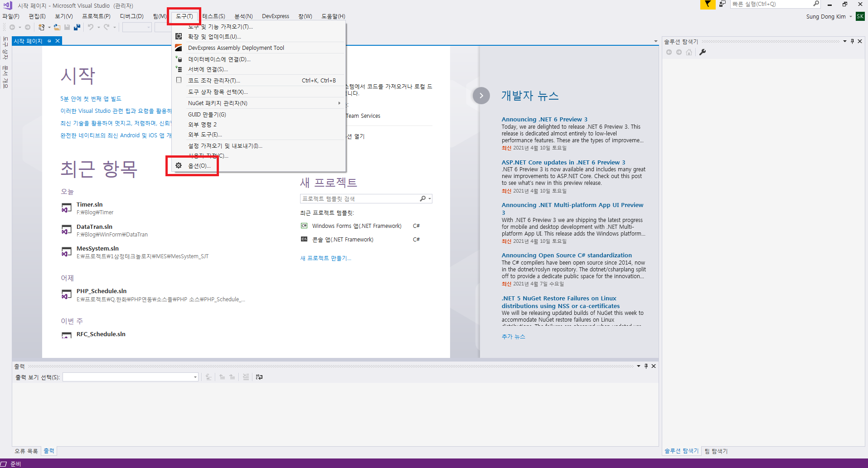Open the Solution Explorer window options arrow
The height and width of the screenshot is (468, 868).
pyautogui.click(x=845, y=41)
